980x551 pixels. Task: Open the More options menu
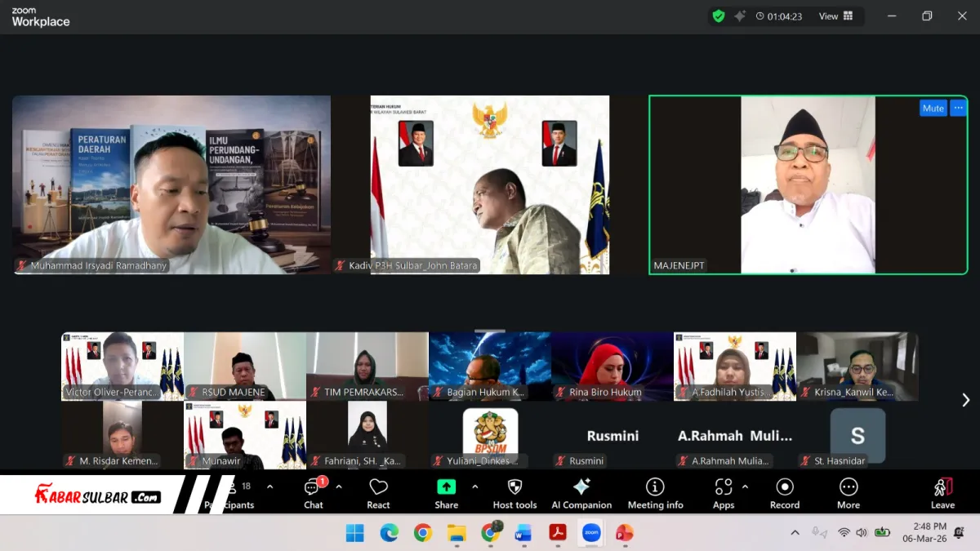point(849,493)
